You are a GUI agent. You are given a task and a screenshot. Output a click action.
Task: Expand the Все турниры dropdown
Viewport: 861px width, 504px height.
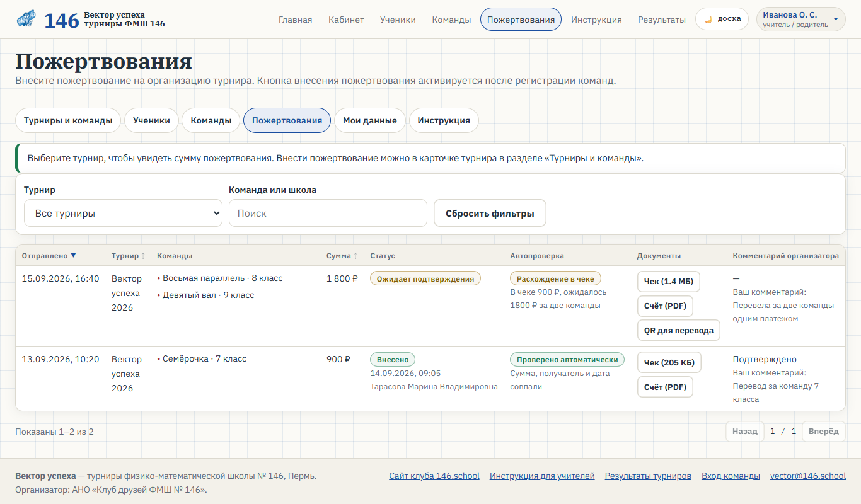point(123,213)
